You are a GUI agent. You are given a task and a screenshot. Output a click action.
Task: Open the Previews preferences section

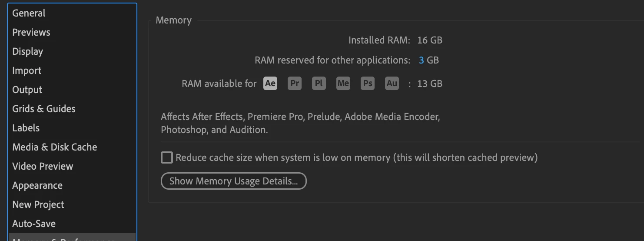(31, 32)
